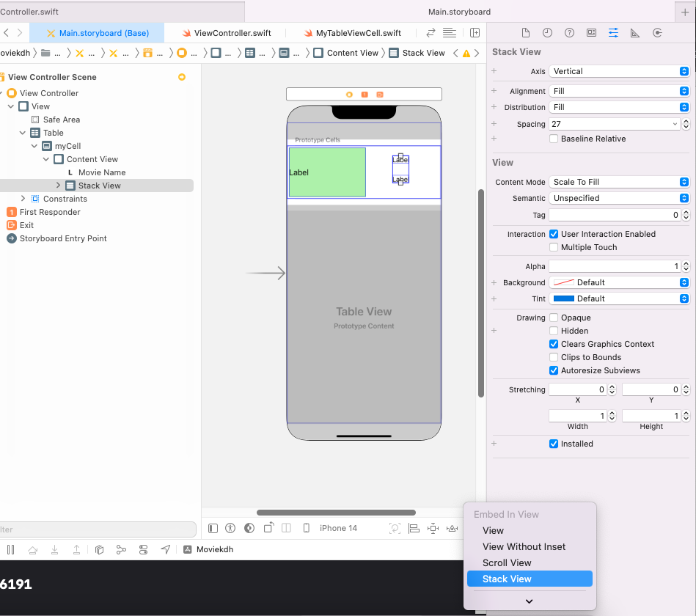Toggle dark appearance icon on canvas bar
Screen dimensions: 696x616
tap(249, 528)
